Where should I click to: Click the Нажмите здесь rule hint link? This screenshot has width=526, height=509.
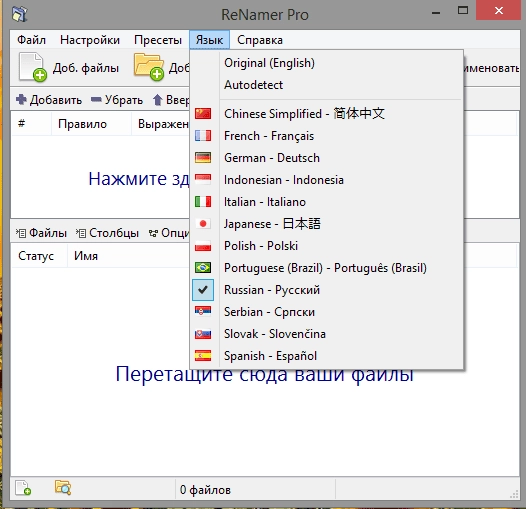coord(139,179)
